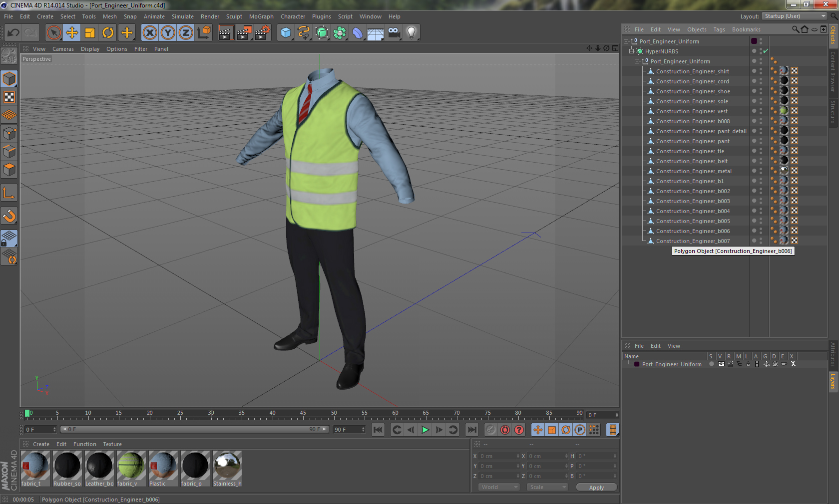Switch to Points mode

9,133
